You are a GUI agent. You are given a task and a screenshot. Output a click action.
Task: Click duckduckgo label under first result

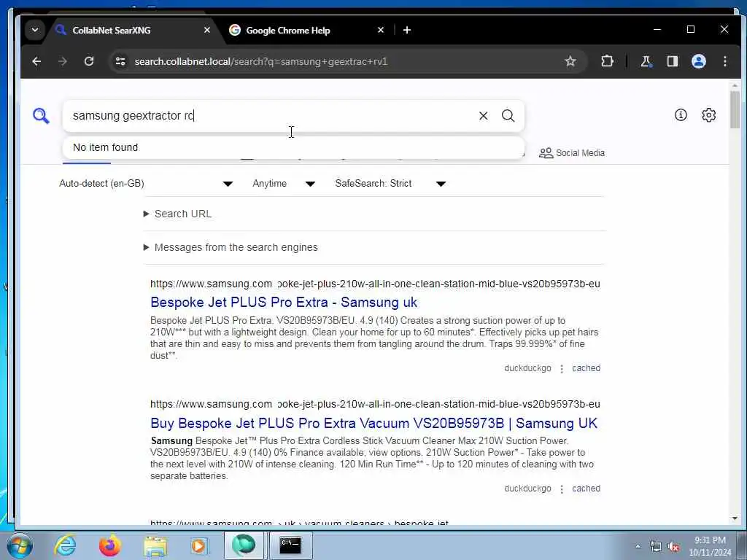pos(527,368)
